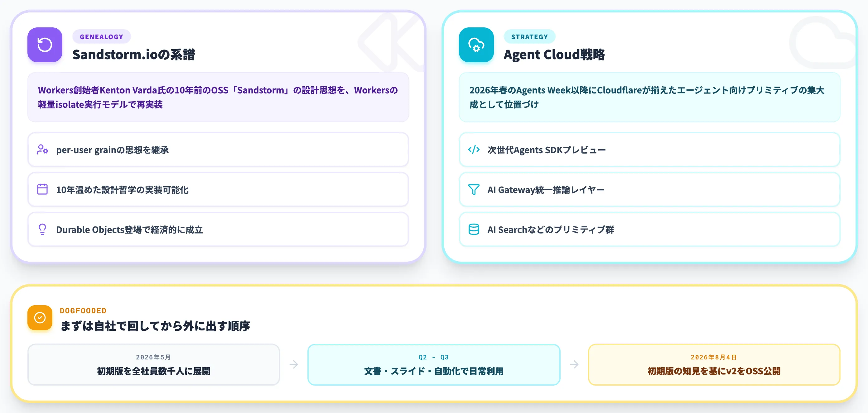
Task: Click the Sandstorm.ioの系譜 heading
Action: [134, 55]
